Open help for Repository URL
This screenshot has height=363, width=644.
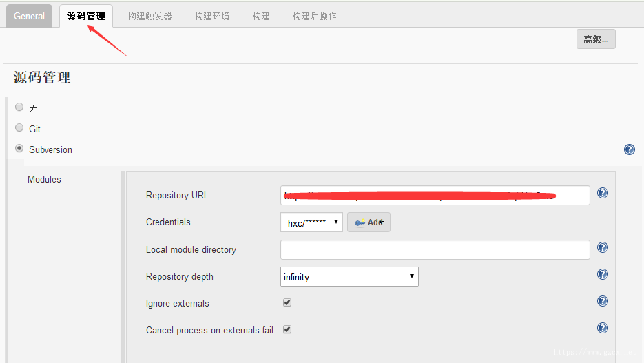tap(603, 193)
